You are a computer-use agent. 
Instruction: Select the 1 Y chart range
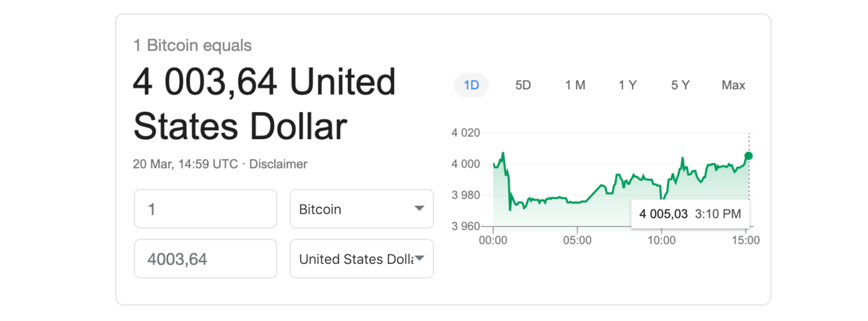coord(627,86)
